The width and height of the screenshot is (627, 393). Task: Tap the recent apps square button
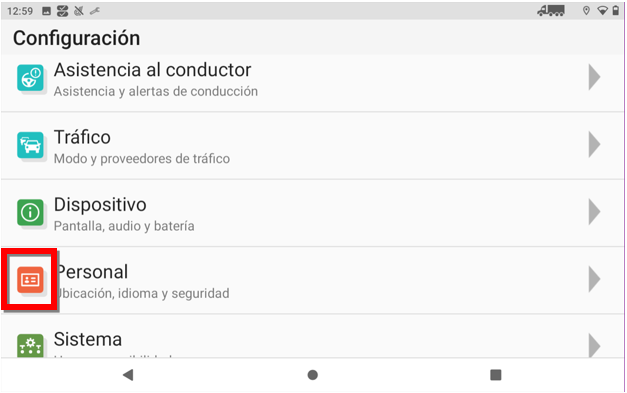pos(496,375)
